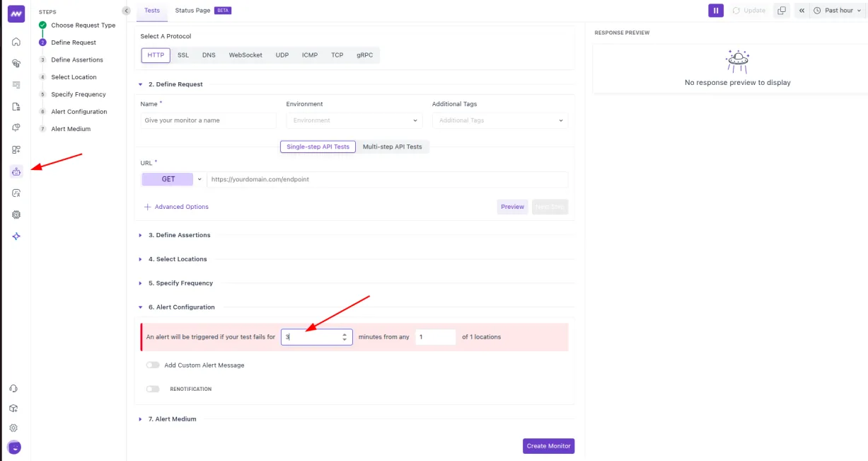
Task: Open the installation package box icon
Action: click(x=13, y=408)
